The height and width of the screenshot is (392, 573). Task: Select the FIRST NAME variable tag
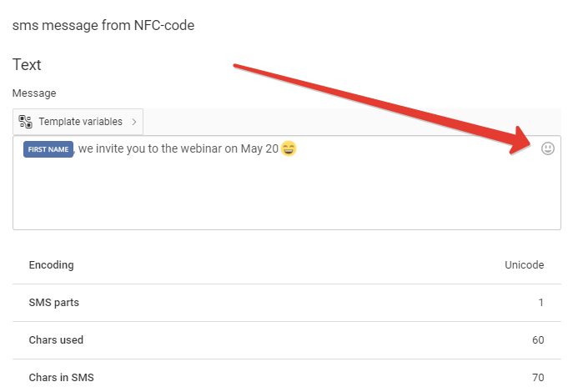pos(48,149)
